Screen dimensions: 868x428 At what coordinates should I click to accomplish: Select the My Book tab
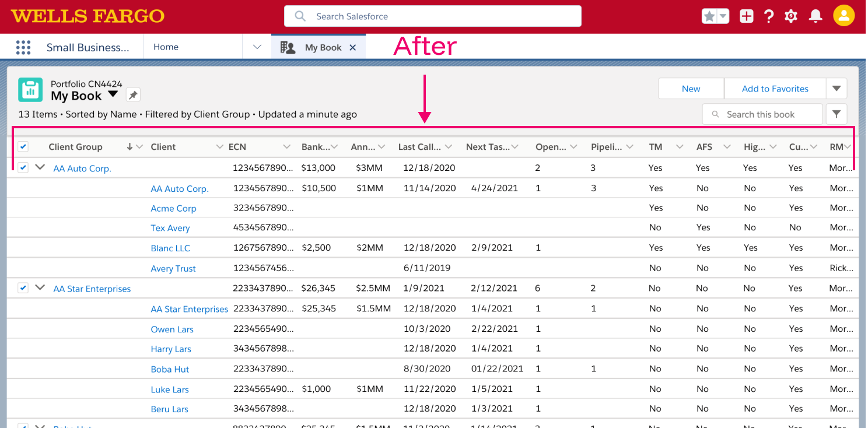point(318,47)
